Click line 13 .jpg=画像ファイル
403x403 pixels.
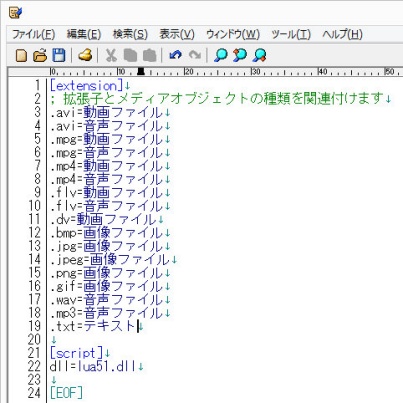click(106, 246)
